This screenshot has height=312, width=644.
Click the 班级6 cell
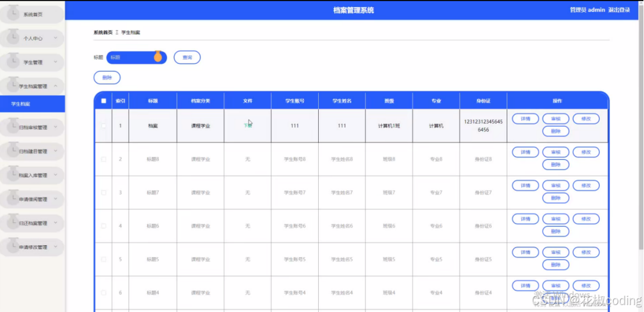tap(389, 226)
